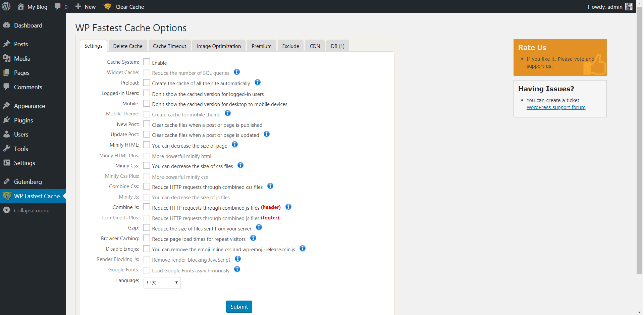Click Howdy, admin account menu
Viewport: 644px width, 315px height.
pos(610,7)
